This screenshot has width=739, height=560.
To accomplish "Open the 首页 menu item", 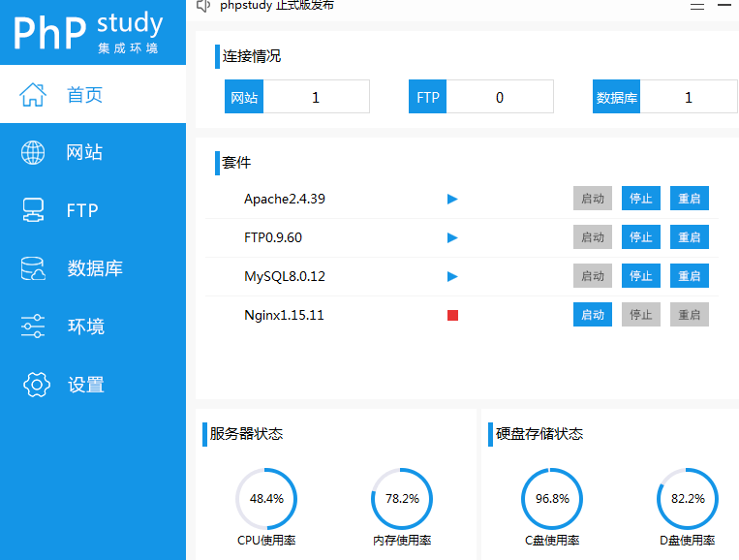I will 93,94.
